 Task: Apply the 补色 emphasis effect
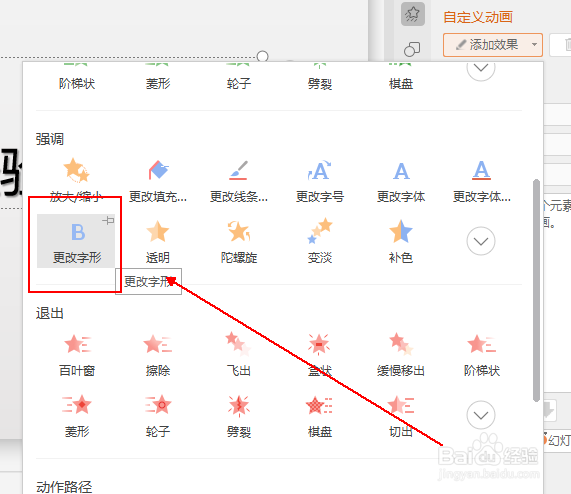(401, 242)
